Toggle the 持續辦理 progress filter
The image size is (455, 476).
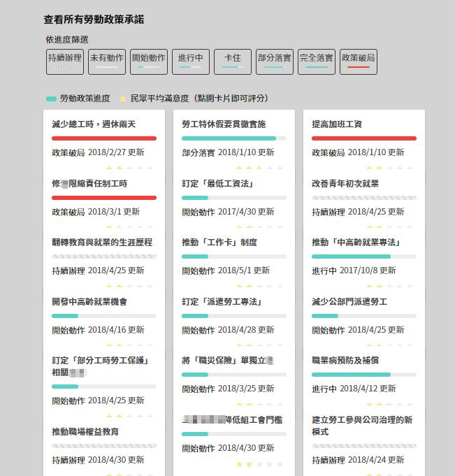[x=64, y=62]
